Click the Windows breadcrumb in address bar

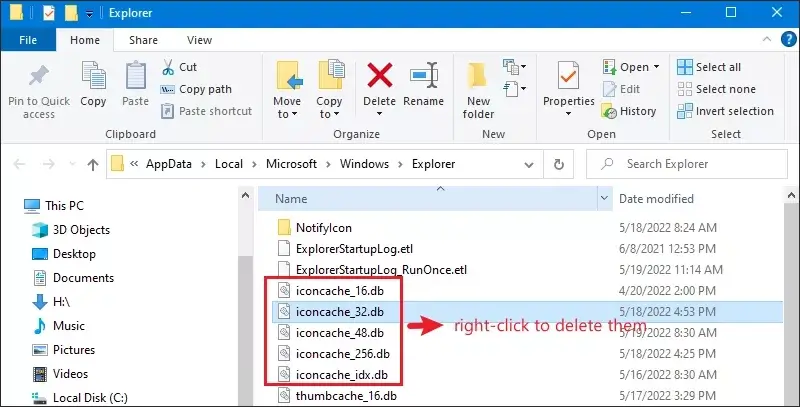[x=364, y=164]
